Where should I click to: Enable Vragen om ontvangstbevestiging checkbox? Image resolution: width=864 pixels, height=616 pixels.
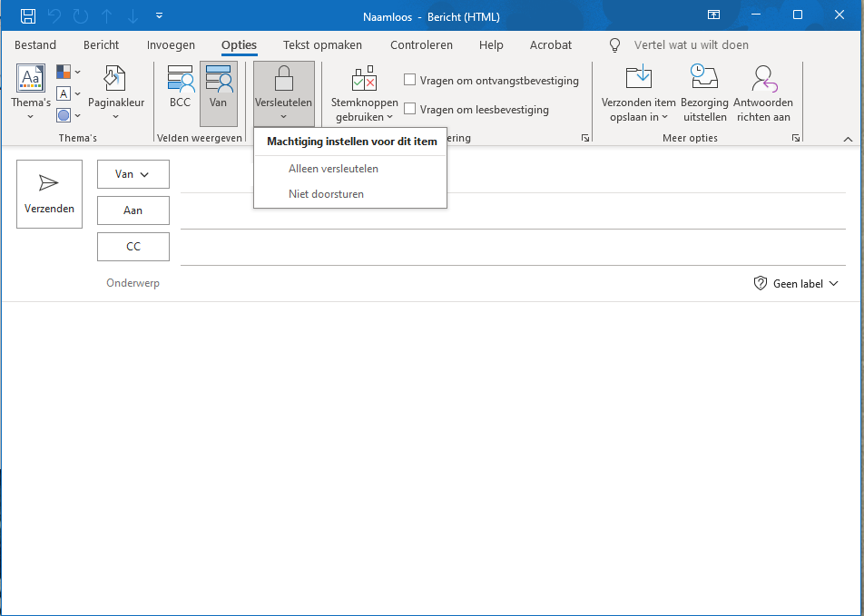[x=409, y=80]
